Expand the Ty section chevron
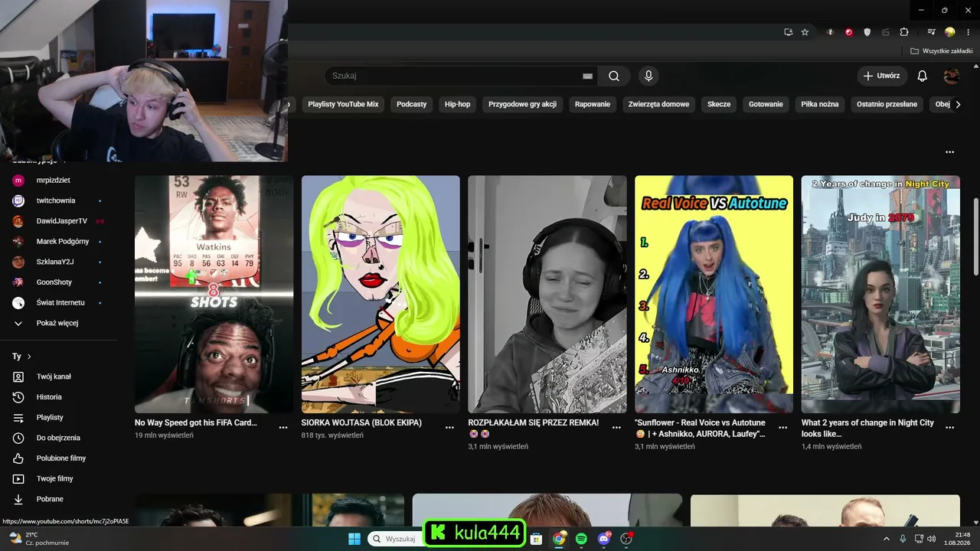The image size is (980, 551). click(x=29, y=357)
